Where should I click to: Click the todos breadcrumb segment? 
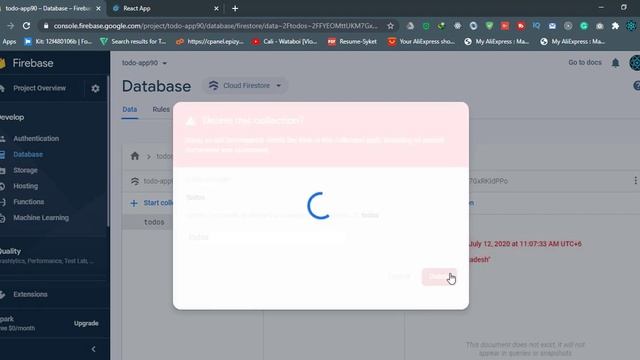[164, 156]
